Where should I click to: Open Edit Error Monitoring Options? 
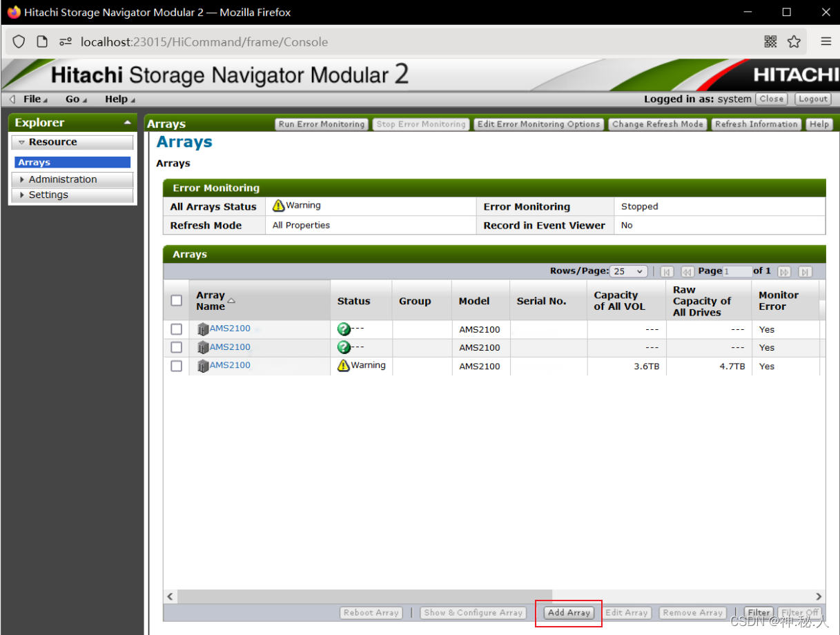click(538, 124)
